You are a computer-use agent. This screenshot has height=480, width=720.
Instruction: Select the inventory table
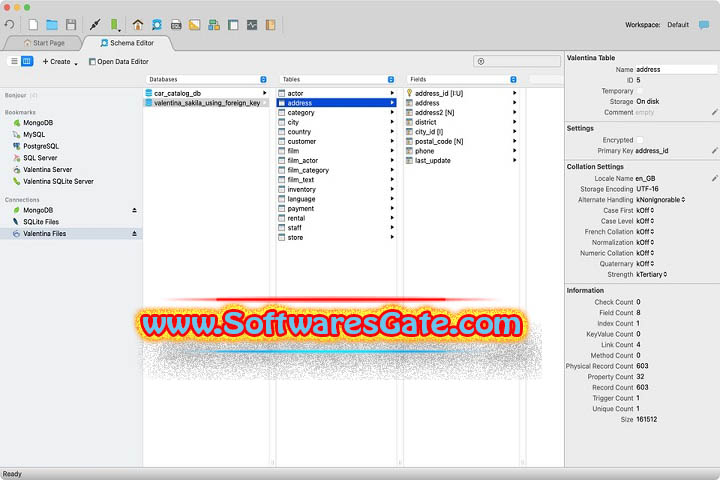coord(336,189)
